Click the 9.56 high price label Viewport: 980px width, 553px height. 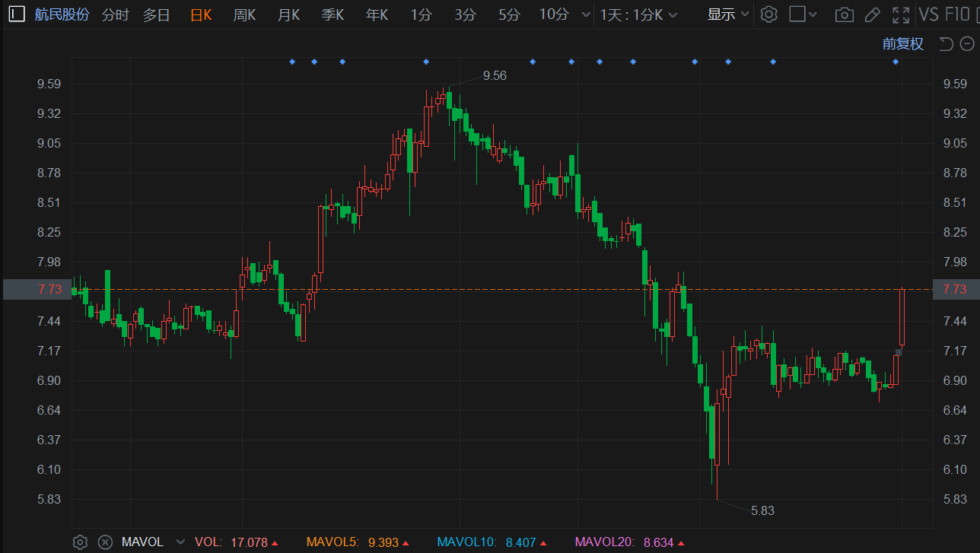[495, 75]
